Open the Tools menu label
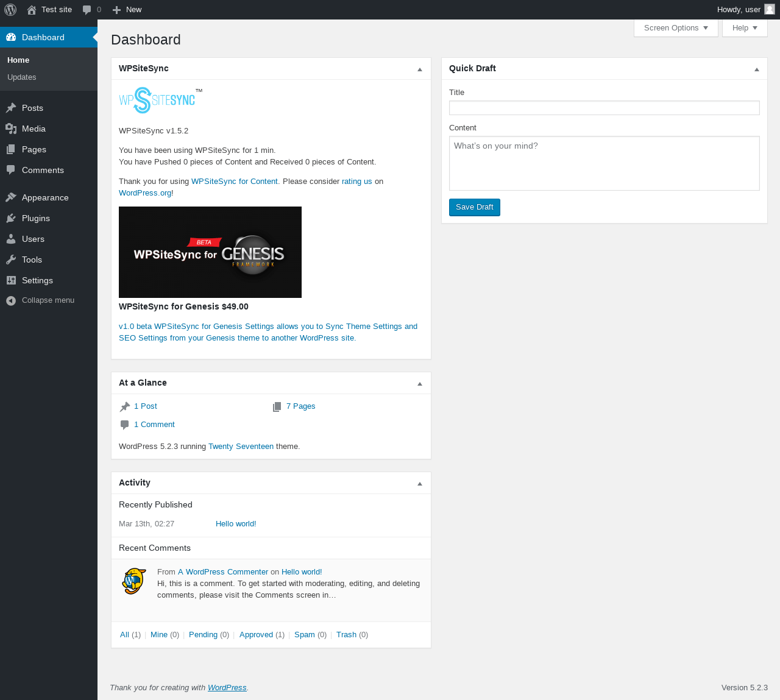The height and width of the screenshot is (700, 780). tap(32, 260)
